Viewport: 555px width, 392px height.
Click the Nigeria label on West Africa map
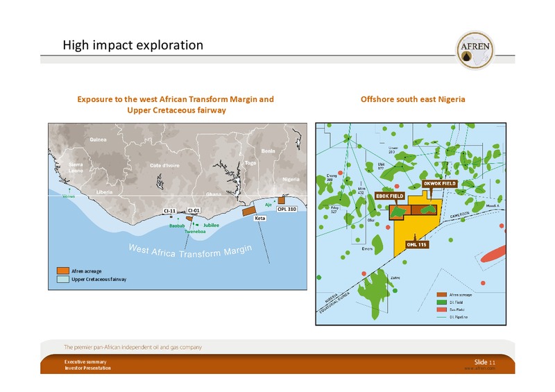pos(291,179)
